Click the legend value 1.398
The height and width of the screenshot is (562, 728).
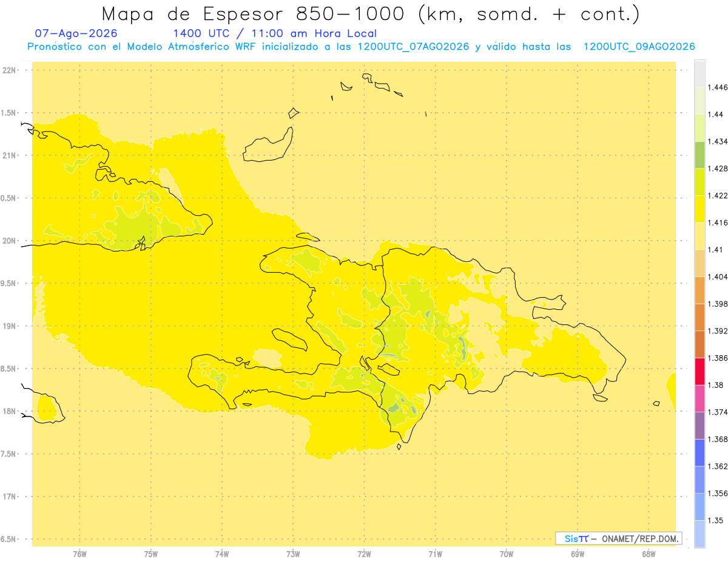click(718, 304)
